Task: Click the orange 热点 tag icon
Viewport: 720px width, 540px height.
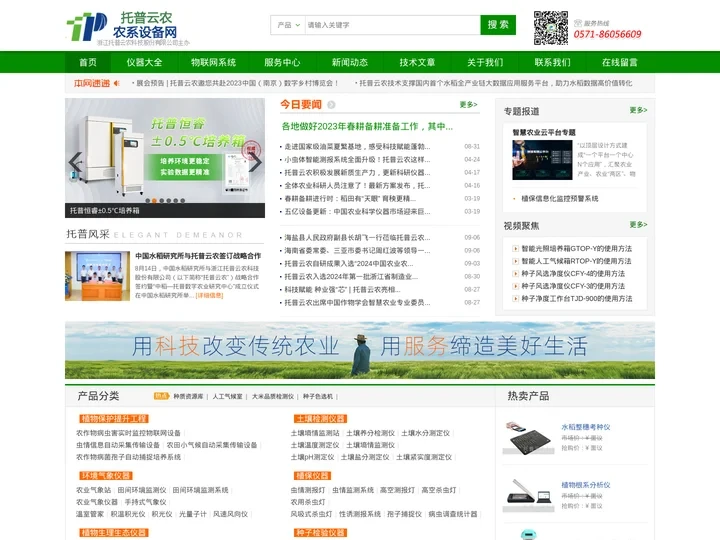Action: point(161,396)
